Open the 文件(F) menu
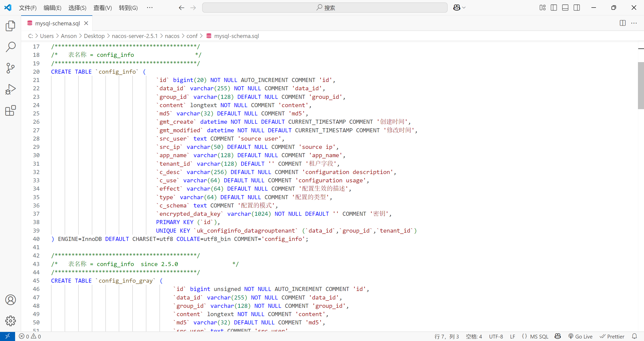This screenshot has height=341, width=644. tap(28, 8)
